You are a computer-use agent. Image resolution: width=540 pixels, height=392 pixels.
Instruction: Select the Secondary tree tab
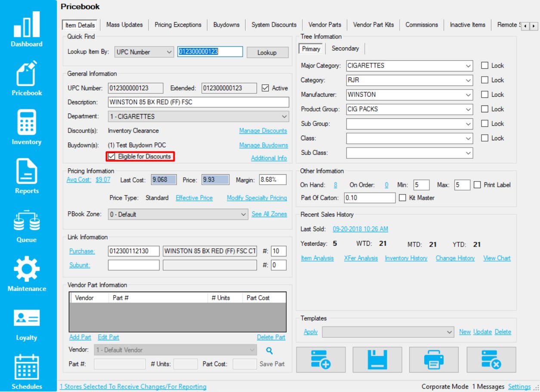(x=345, y=48)
